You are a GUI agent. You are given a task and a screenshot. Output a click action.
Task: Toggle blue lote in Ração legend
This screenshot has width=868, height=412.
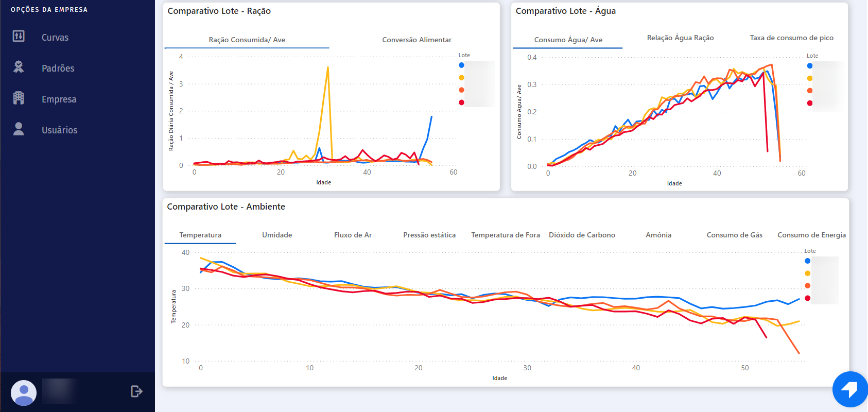pos(461,65)
